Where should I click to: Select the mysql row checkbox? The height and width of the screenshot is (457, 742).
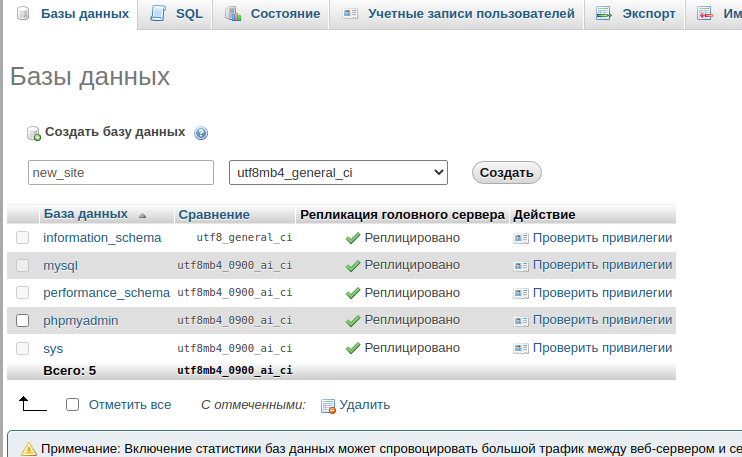(x=23, y=265)
